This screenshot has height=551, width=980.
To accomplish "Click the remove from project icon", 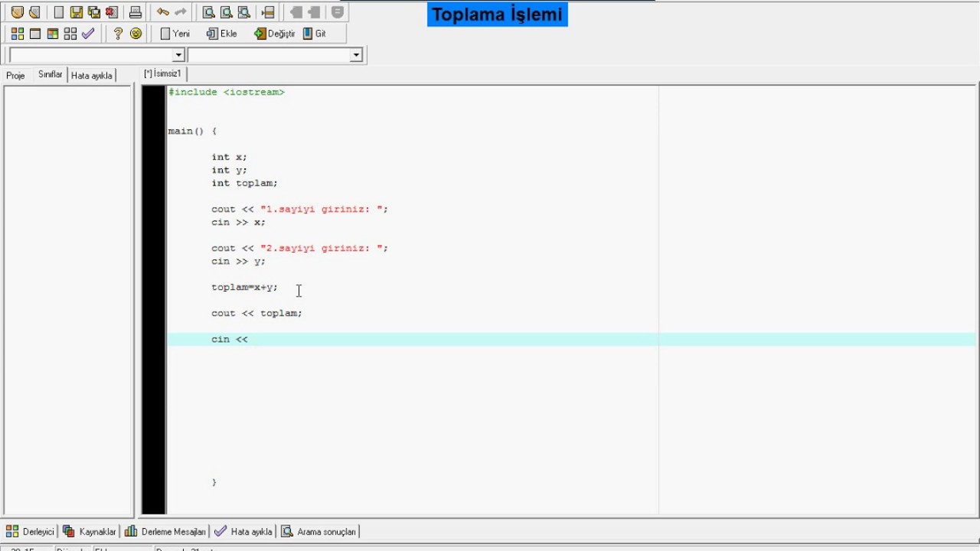I will [x=314, y=12].
